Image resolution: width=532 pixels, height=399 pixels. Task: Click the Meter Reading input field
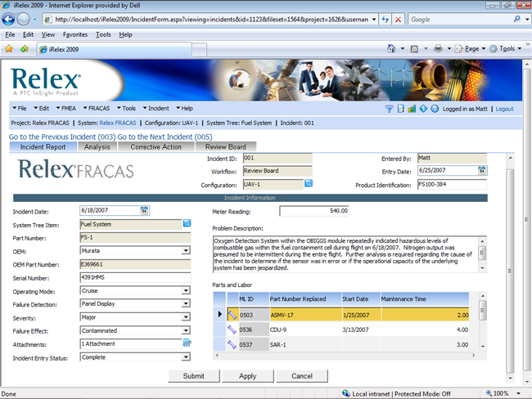(314, 211)
